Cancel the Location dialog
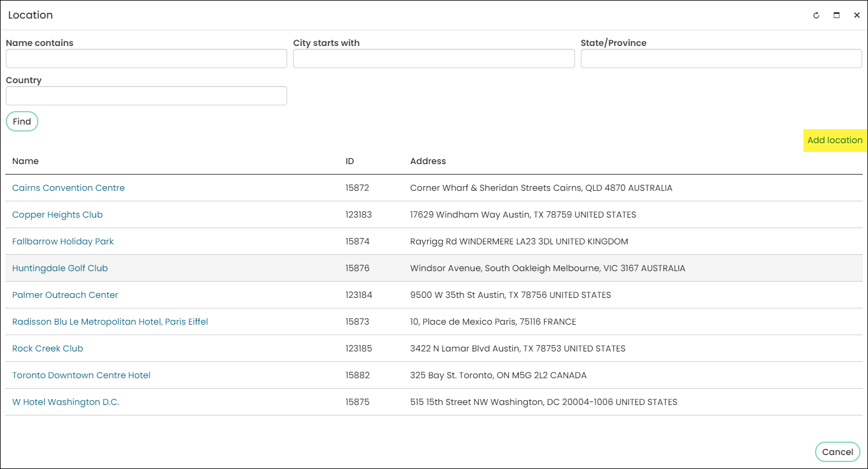 [837, 452]
